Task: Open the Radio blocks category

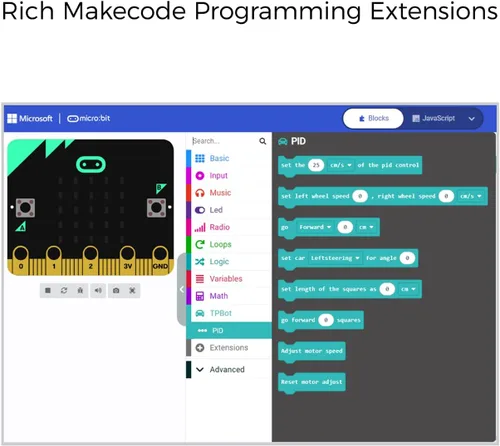Action: coord(228,227)
